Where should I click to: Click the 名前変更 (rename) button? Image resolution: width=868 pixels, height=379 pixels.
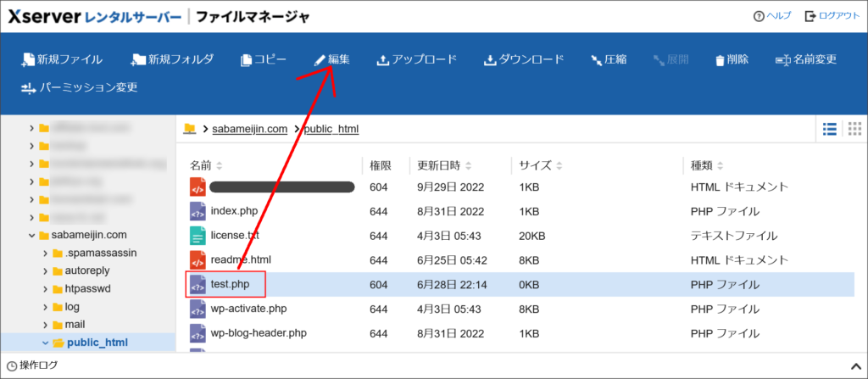pyautogui.click(x=806, y=59)
